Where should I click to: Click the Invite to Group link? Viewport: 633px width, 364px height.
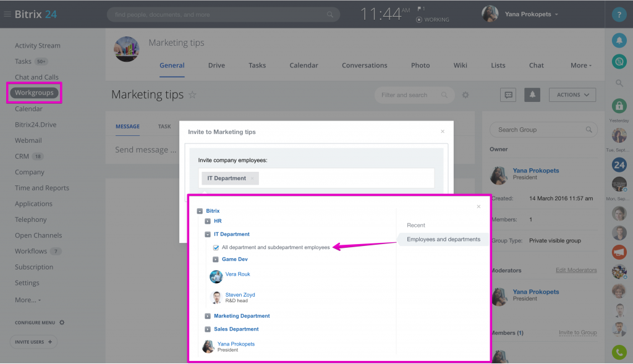578,332
